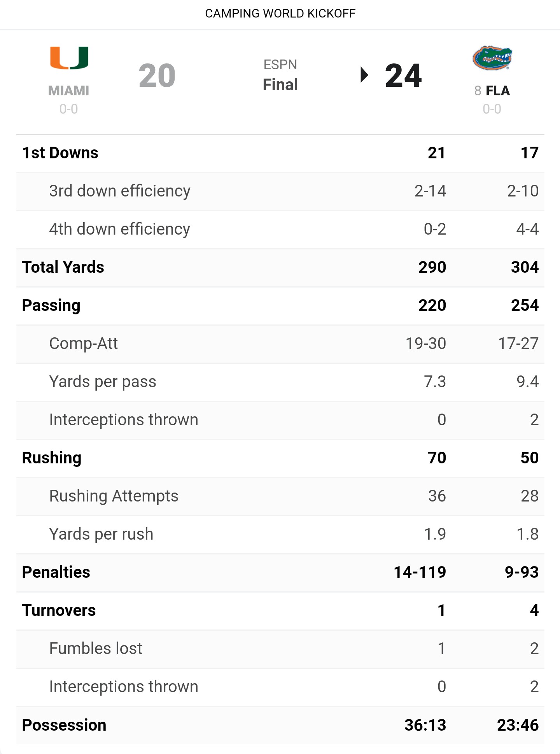This screenshot has width=560, height=754.
Task: Open the Miami Hurricanes team logo
Action: (69, 58)
